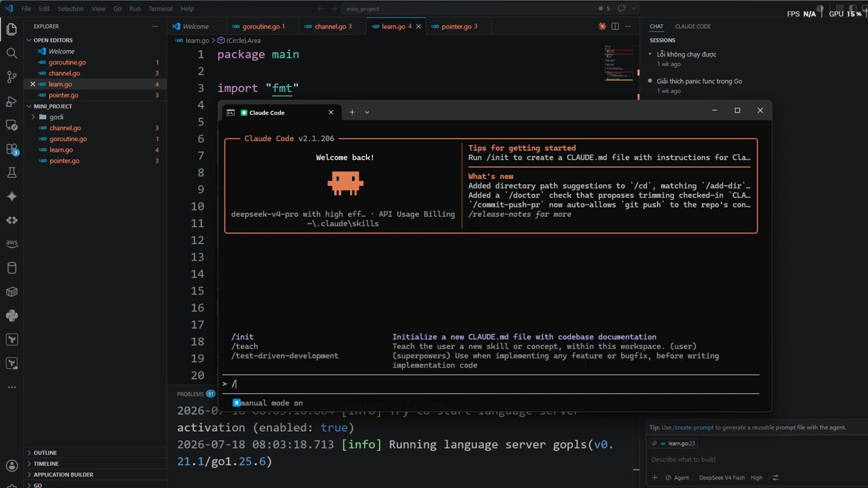Switch to the goroutine.go editor tab
Screen dimensions: 868x488
[x=261, y=26]
